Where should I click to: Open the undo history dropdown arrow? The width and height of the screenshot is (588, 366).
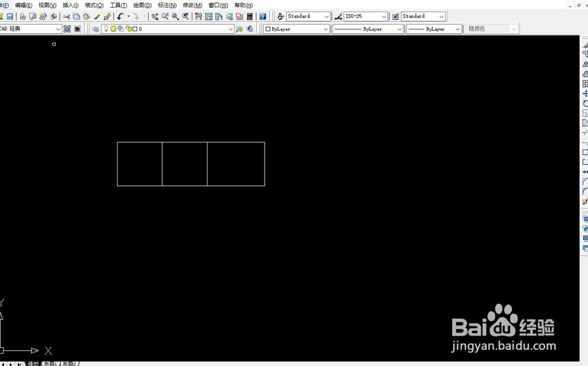[x=129, y=16]
